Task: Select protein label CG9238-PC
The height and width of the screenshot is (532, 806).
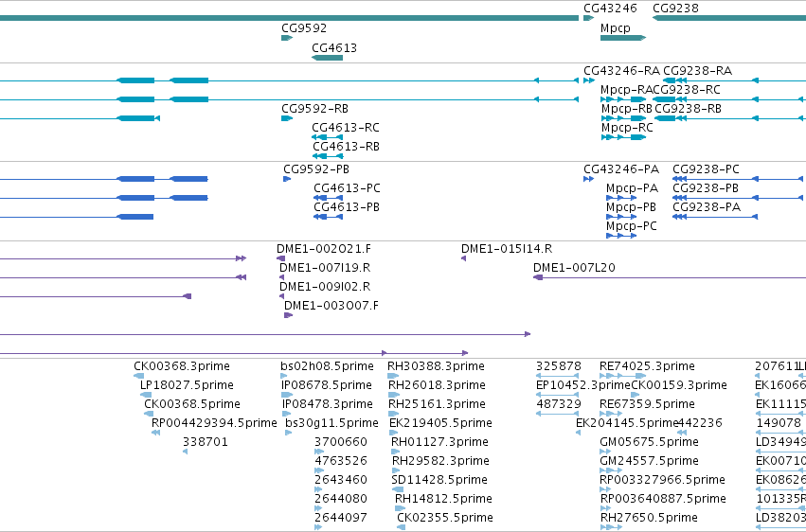Action: click(706, 169)
